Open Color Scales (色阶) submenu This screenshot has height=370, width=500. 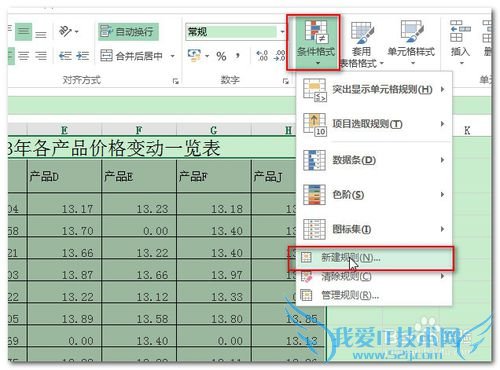click(x=374, y=194)
